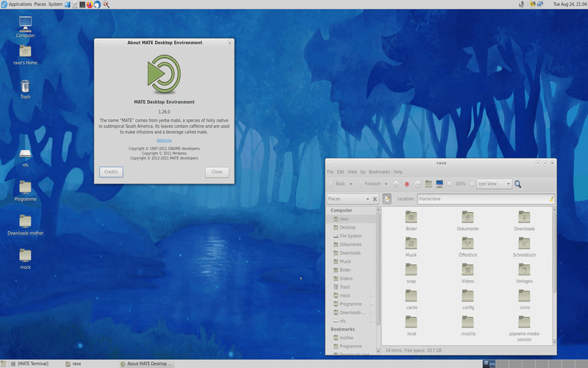Click the /home/rave location field
Screen dimensions: 588x368
[483, 199]
